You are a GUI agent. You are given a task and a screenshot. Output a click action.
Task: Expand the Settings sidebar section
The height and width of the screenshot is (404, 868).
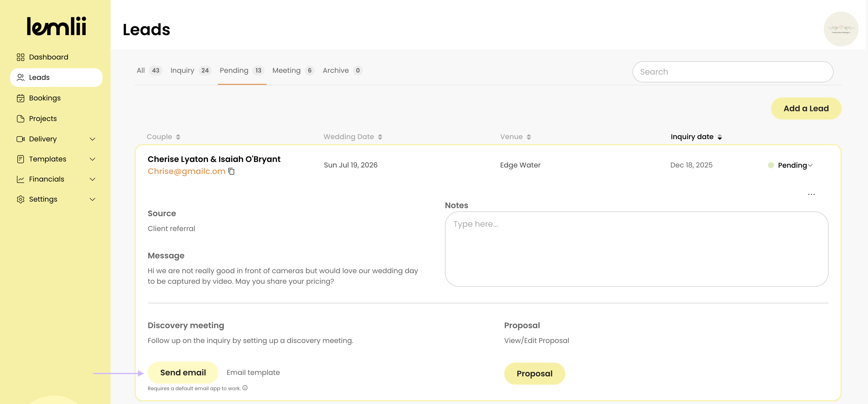[x=92, y=199]
